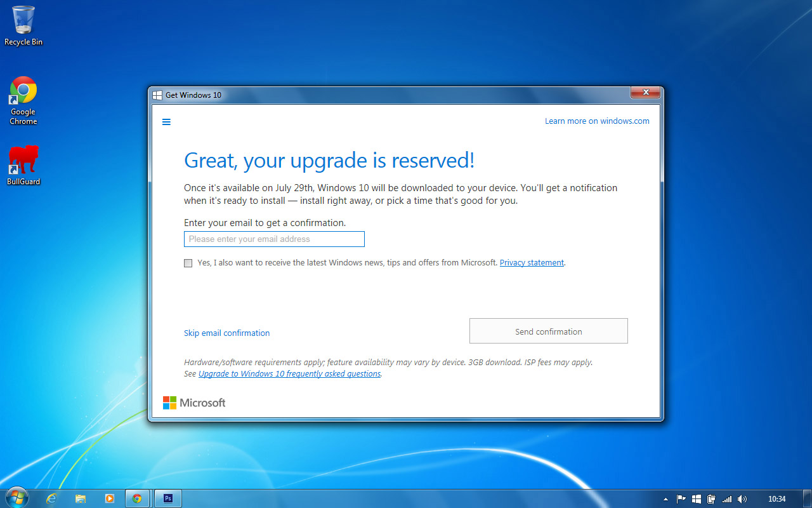Close the Get Windows 10 window

tap(646, 93)
